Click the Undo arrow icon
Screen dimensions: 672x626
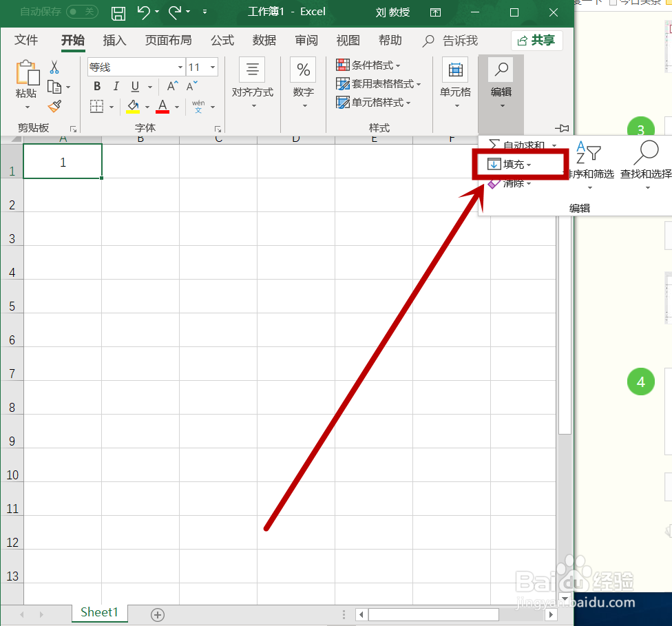pyautogui.click(x=144, y=12)
